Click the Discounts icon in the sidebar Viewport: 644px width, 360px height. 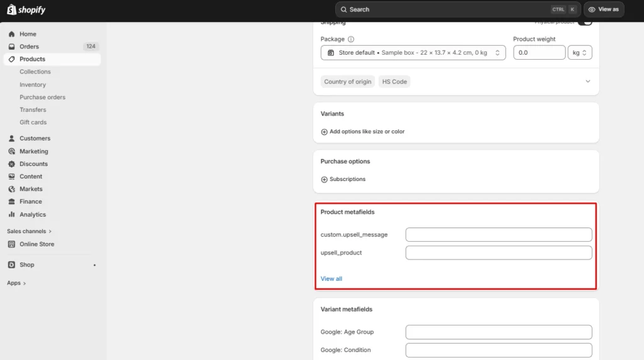[x=12, y=164]
